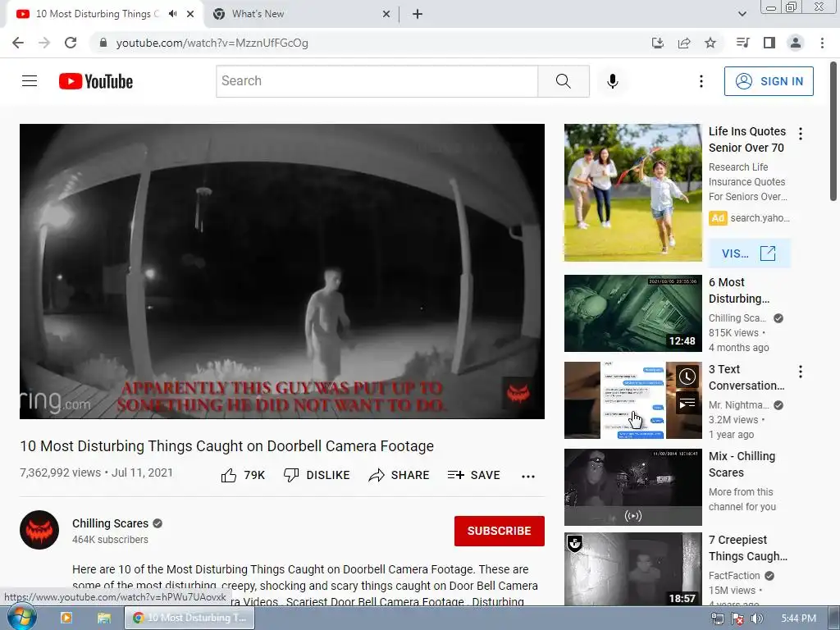Click the taskbar clock 5:44 PM
Image resolution: width=840 pixels, height=630 pixels.
tap(798, 619)
